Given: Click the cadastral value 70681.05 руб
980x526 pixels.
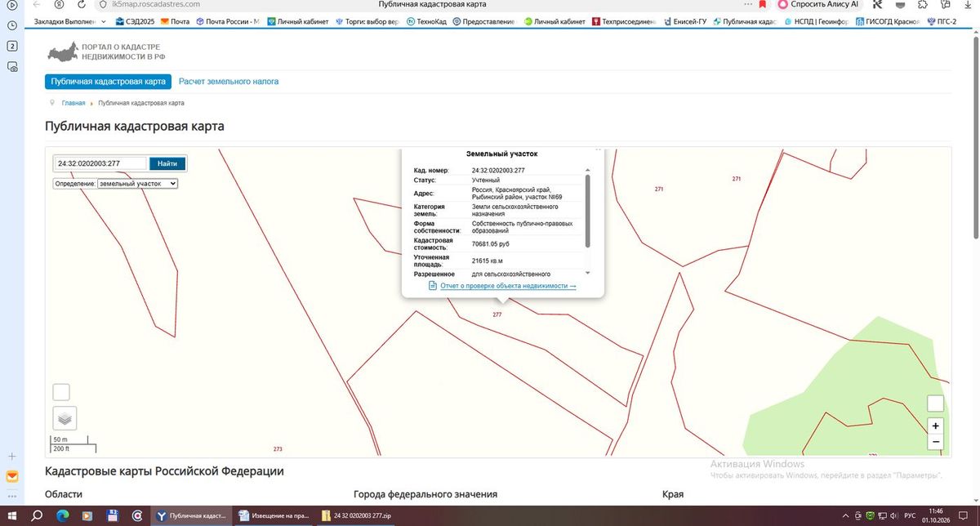Looking at the screenshot, I should (x=491, y=243).
